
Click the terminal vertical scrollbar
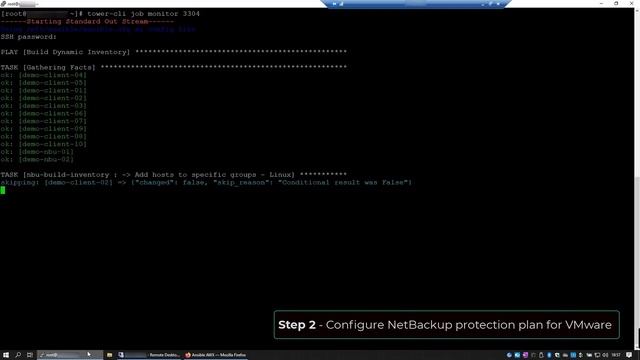(x=637, y=178)
